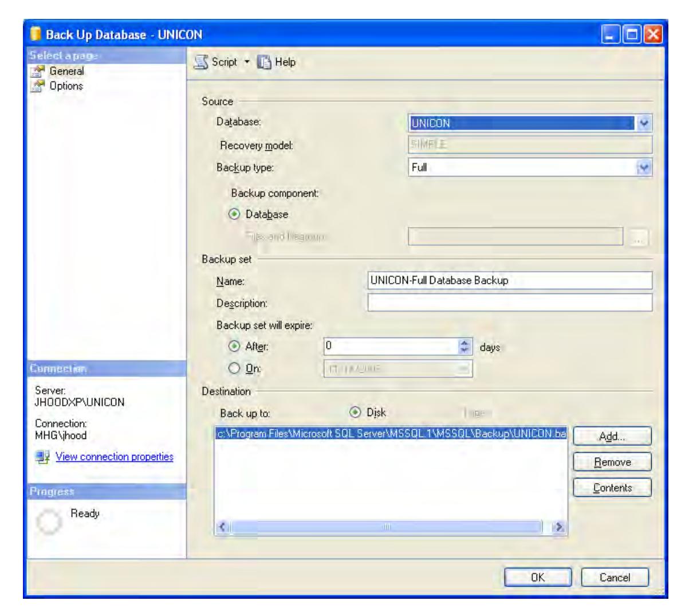Minimize the Back Up Database window
This screenshot has height=616, width=685.
tap(611, 34)
